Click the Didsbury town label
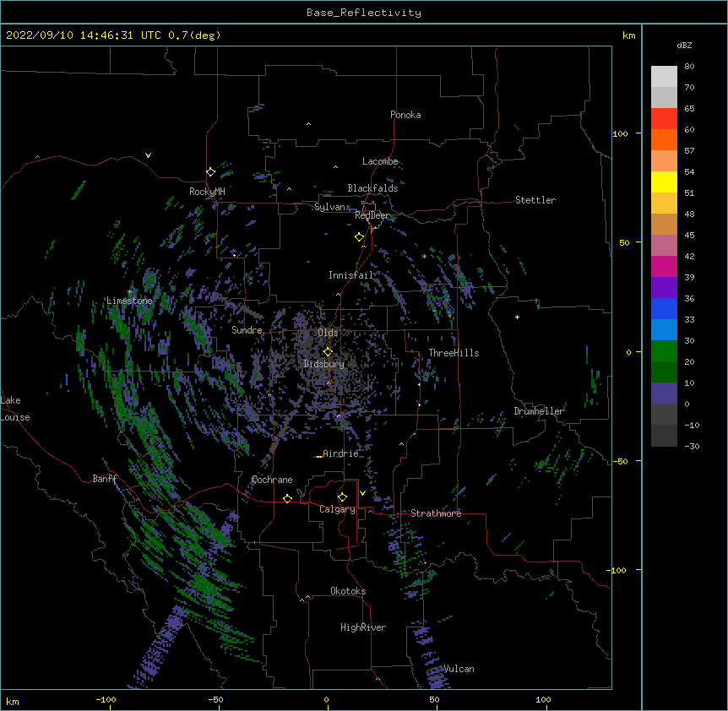The height and width of the screenshot is (711, 728). click(x=324, y=364)
